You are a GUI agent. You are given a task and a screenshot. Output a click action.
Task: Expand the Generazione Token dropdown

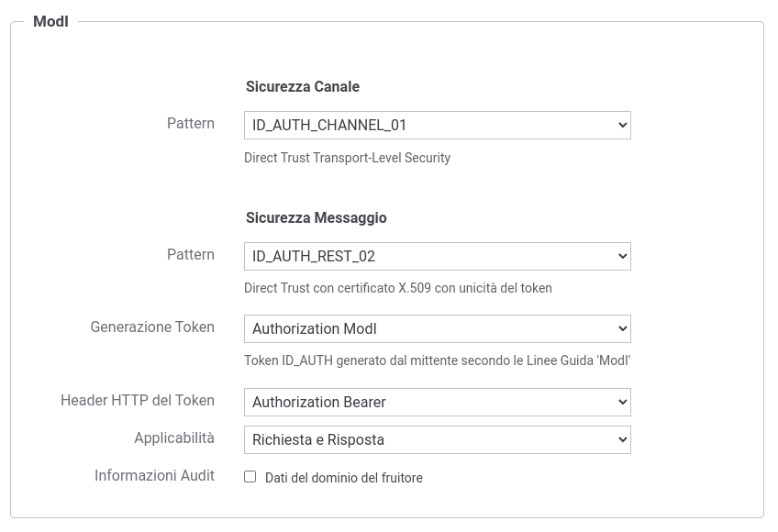click(x=437, y=328)
